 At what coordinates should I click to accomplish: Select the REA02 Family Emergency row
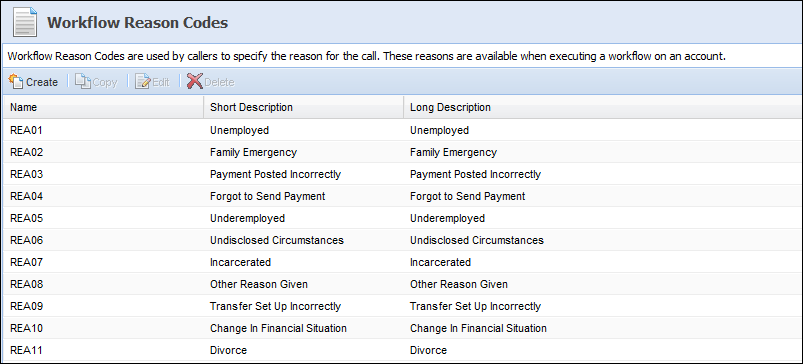[402, 152]
